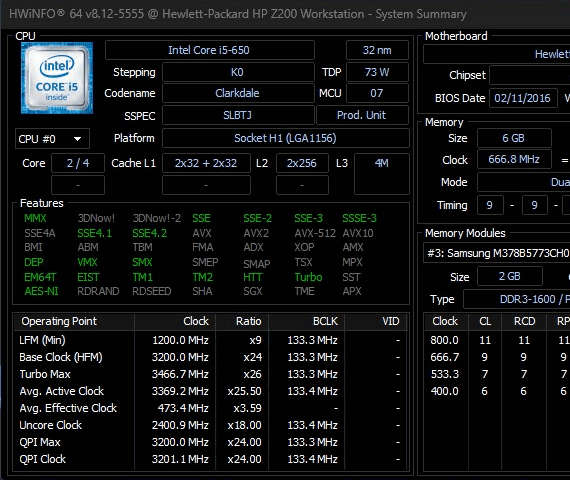570x480 pixels.
Task: Click the 32 nm process value
Action: pyautogui.click(x=377, y=50)
